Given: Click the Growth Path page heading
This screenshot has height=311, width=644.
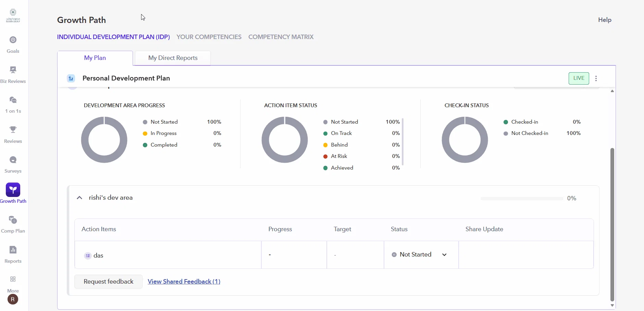Looking at the screenshot, I should [82, 20].
